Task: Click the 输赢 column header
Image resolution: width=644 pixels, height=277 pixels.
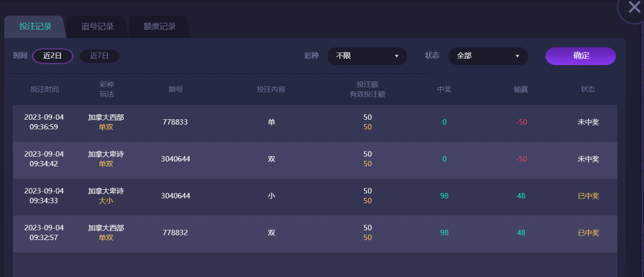Action: 521,89
